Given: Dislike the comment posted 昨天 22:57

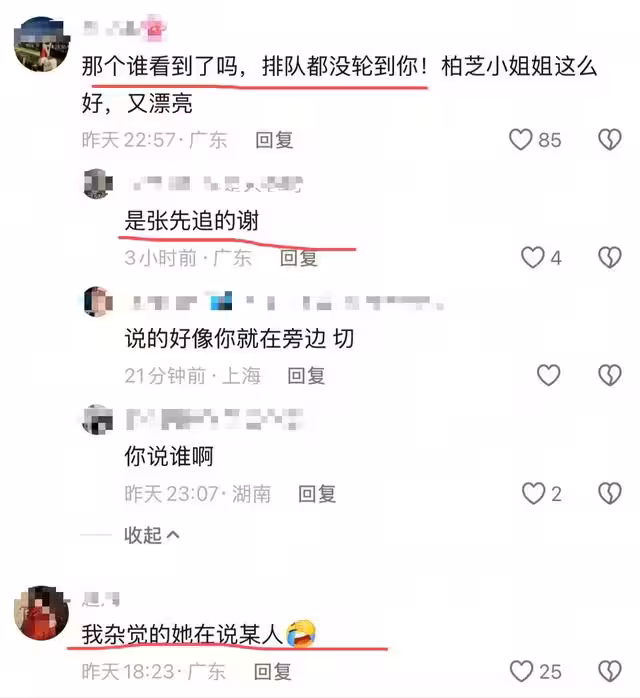Looking at the screenshot, I should pyautogui.click(x=609, y=140).
